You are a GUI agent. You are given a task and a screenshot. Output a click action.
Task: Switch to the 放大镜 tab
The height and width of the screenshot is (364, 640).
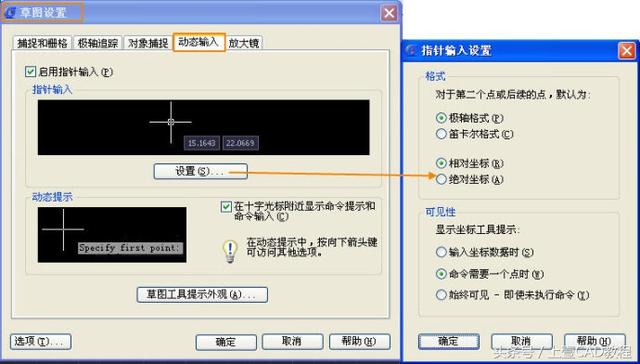[x=244, y=43]
